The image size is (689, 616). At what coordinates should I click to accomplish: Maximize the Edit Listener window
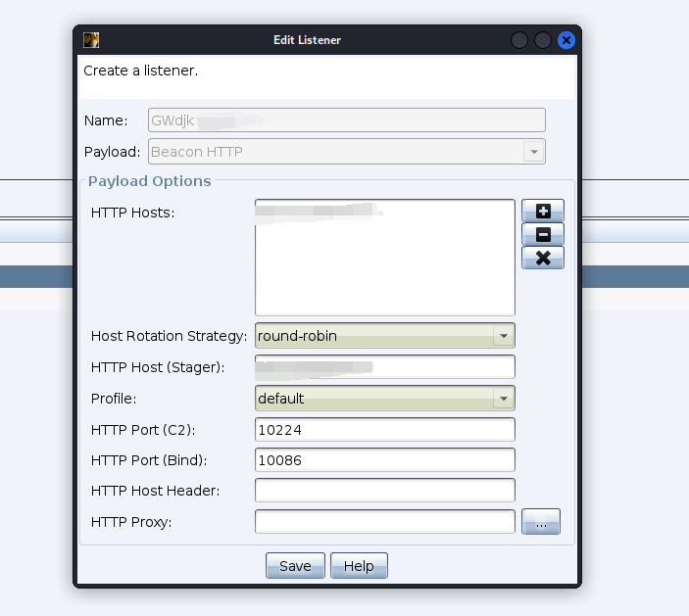point(543,40)
